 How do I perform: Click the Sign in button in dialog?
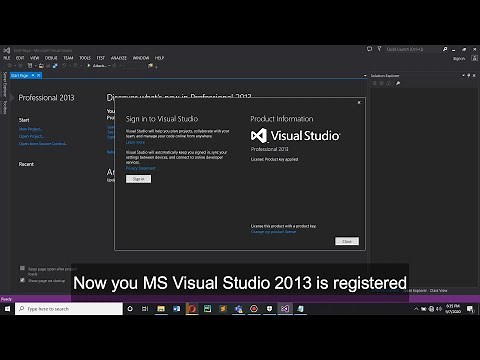pyautogui.click(x=138, y=179)
